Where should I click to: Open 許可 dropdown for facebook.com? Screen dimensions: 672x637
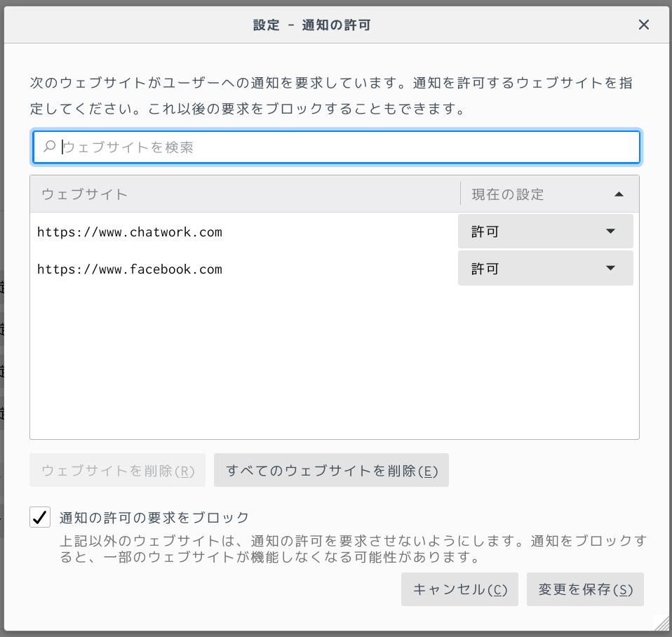[545, 268]
